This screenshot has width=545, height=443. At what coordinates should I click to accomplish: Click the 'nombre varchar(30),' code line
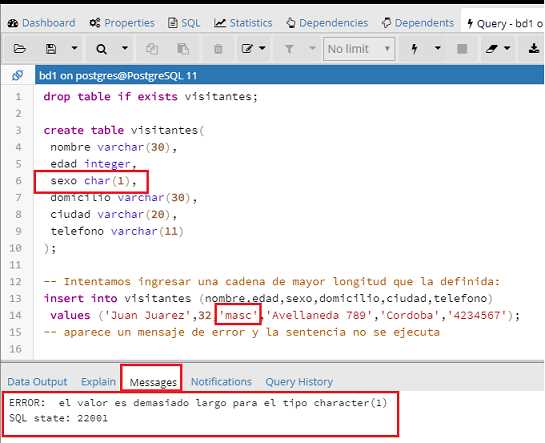(113, 147)
